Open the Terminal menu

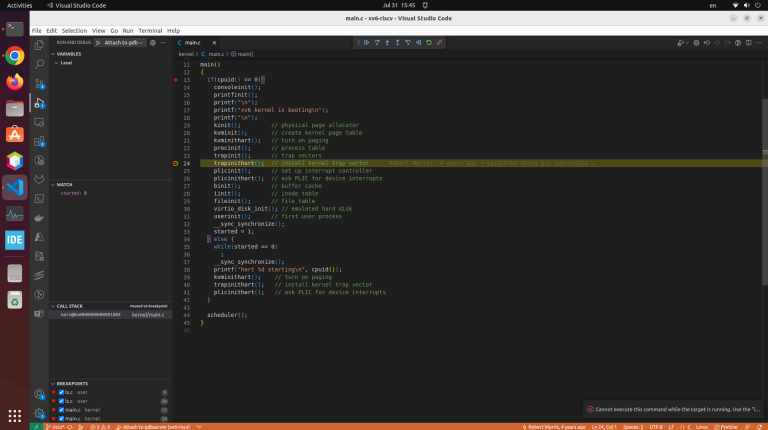(x=150, y=30)
